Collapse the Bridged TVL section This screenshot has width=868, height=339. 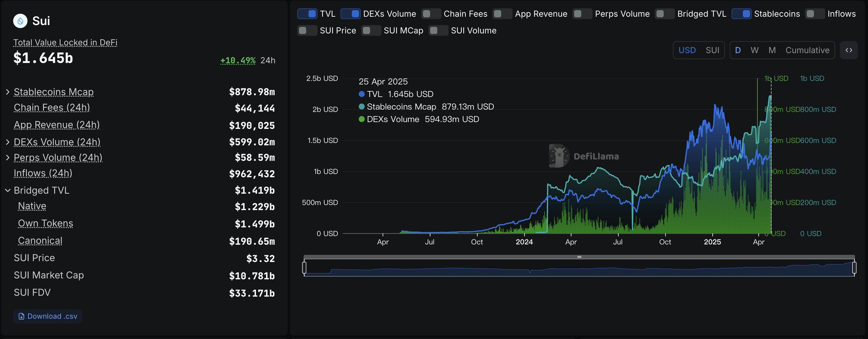pyautogui.click(x=8, y=191)
